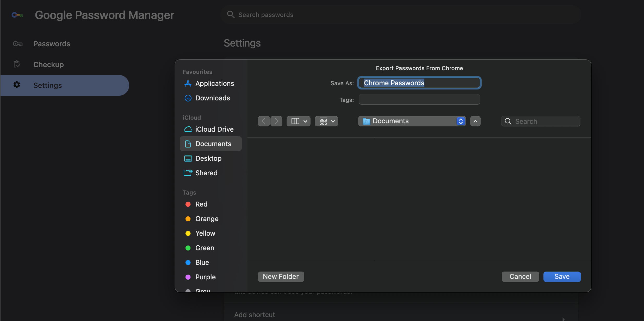Choose the Orange tag dot
The height and width of the screenshot is (321, 644).
click(x=188, y=219)
